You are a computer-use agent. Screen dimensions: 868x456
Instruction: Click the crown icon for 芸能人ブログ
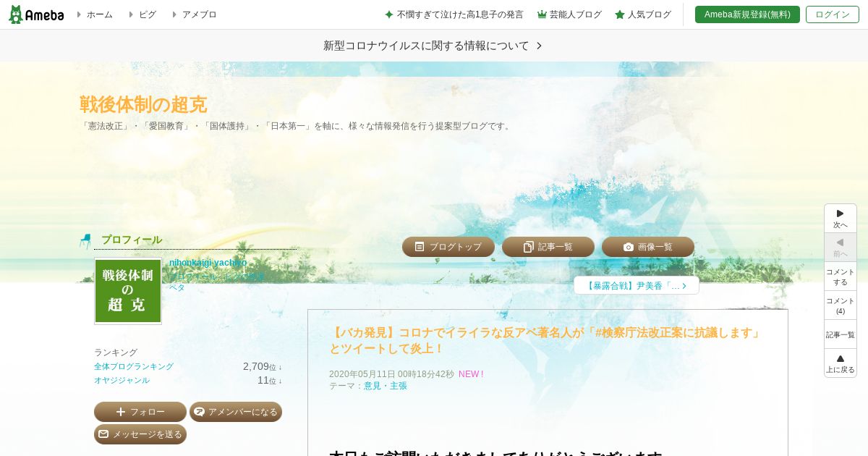(542, 14)
